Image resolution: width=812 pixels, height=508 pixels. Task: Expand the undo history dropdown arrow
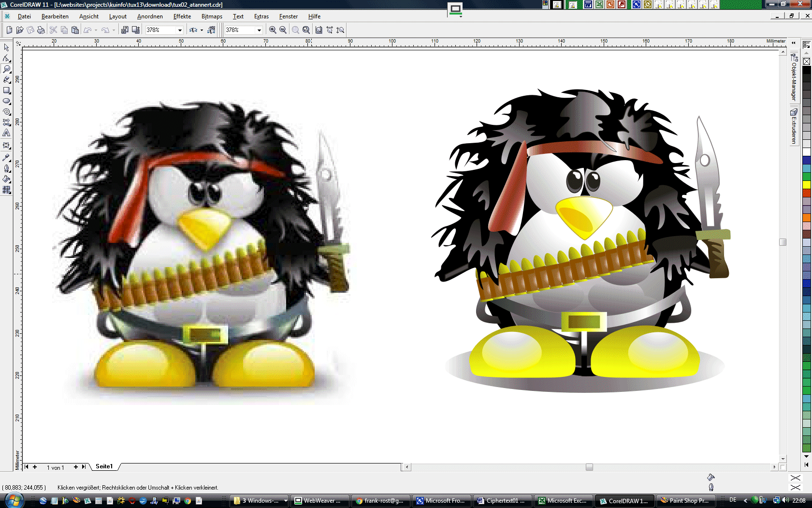[96, 30]
